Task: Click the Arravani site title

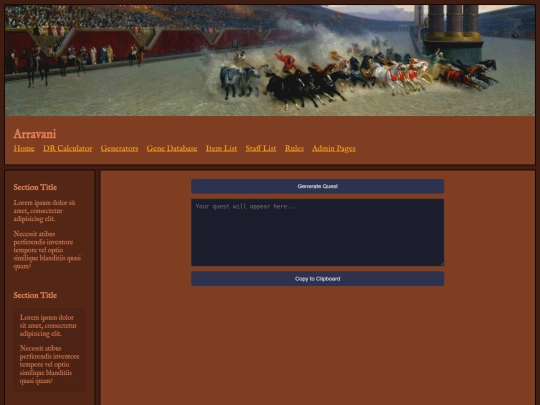Action: pos(35,134)
